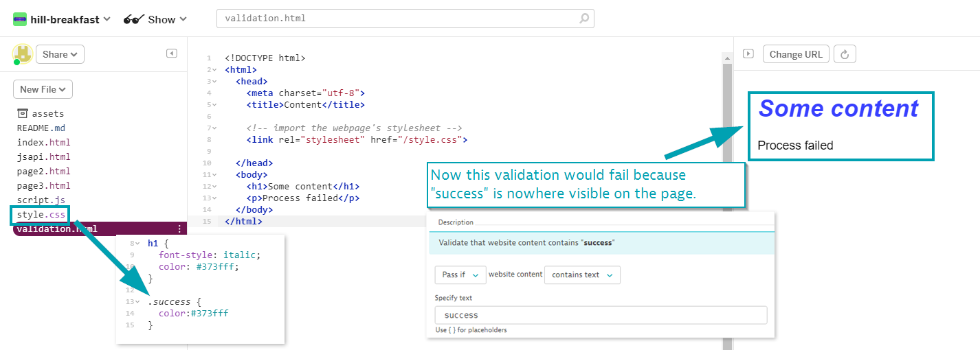The image size is (980, 350).
Task: Click the user avatar icon
Action: tap(22, 54)
